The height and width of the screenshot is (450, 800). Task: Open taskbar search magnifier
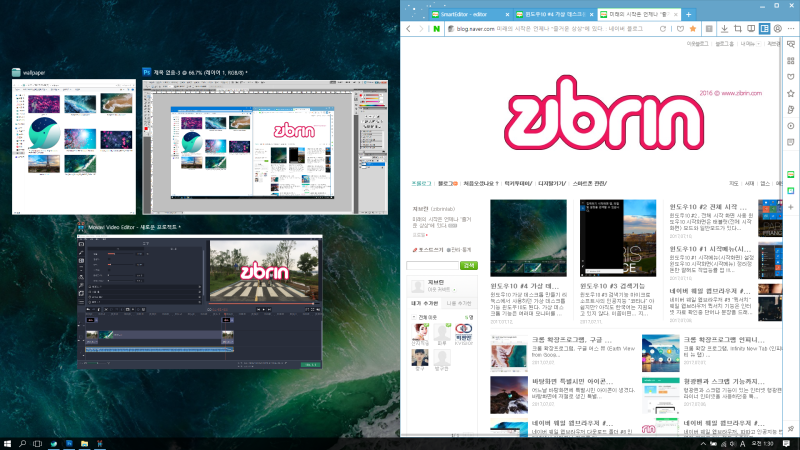pyautogui.click(x=22, y=444)
